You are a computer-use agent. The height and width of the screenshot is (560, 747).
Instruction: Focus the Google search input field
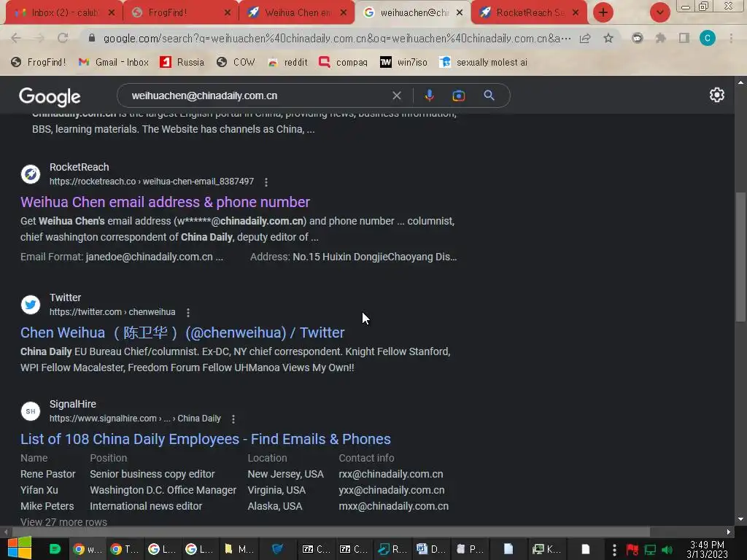tap(258, 96)
